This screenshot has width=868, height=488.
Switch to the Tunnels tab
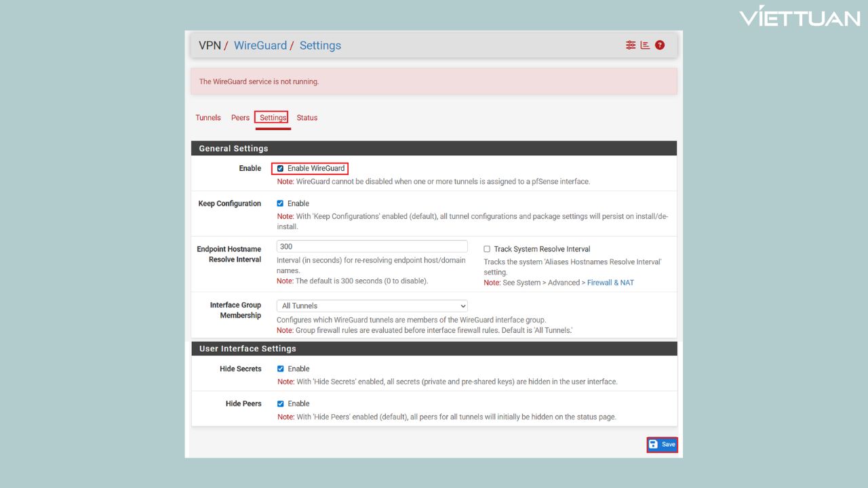(208, 117)
